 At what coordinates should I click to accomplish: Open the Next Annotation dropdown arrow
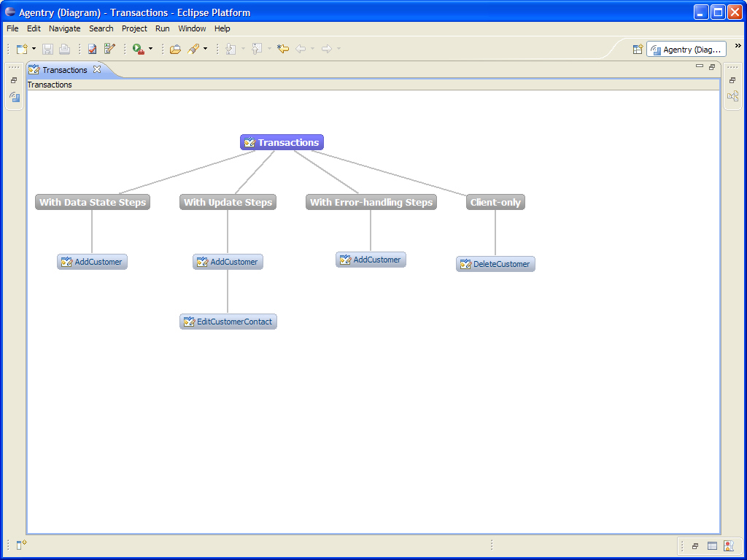(x=243, y=49)
